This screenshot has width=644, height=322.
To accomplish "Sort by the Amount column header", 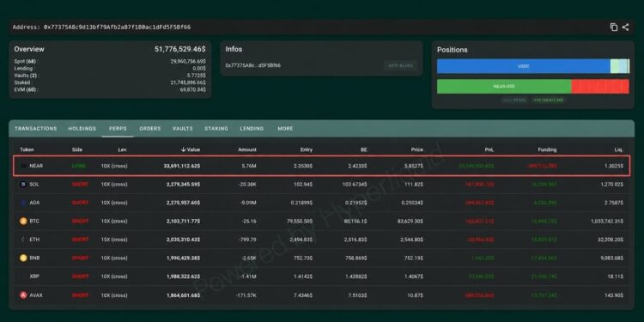I will [x=247, y=150].
